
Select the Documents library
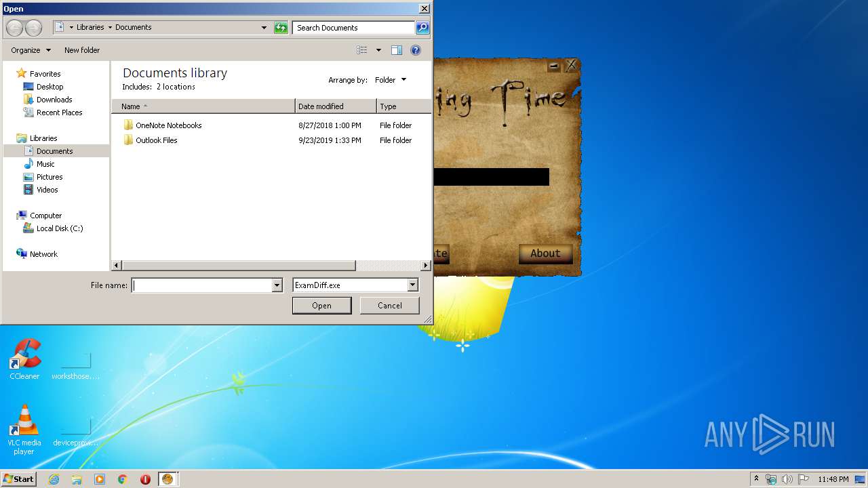pos(56,151)
